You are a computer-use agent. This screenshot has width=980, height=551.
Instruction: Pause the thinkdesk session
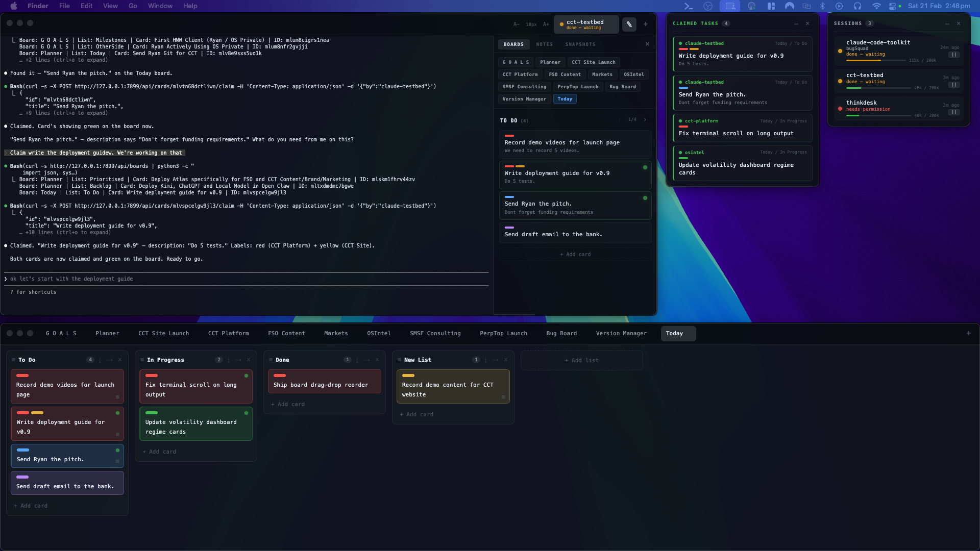[x=954, y=112]
